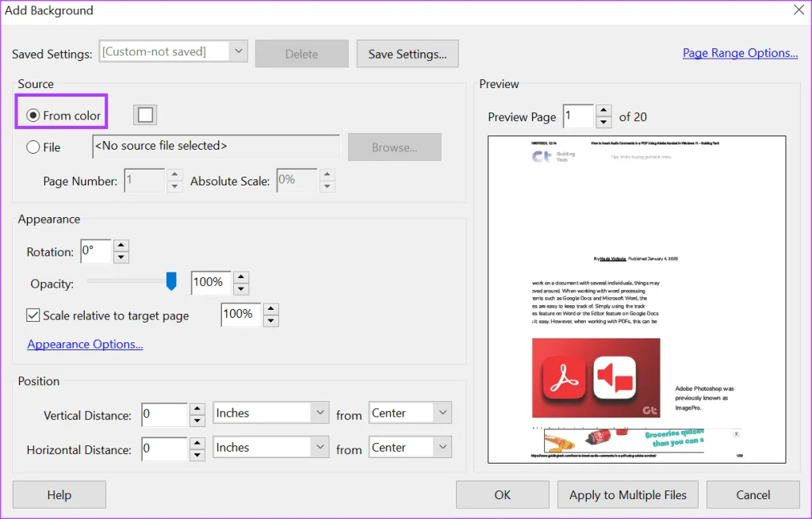Click the Opacity slider handle
The image size is (812, 519).
pos(170,281)
